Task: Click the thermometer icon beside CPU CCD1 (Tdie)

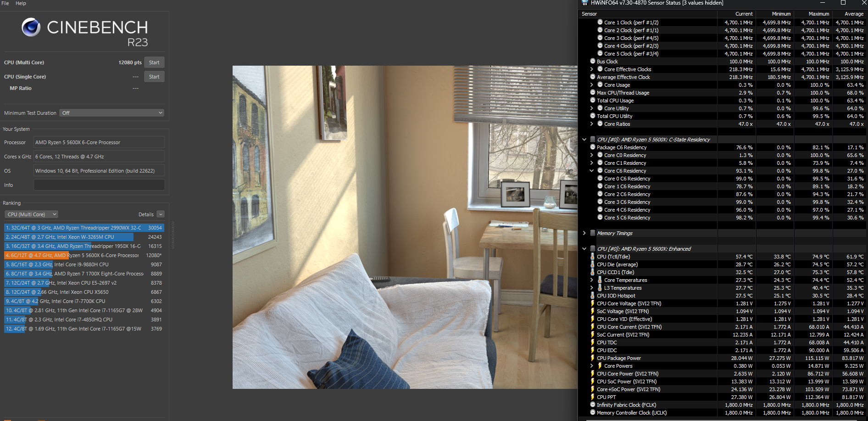Action: (x=593, y=272)
